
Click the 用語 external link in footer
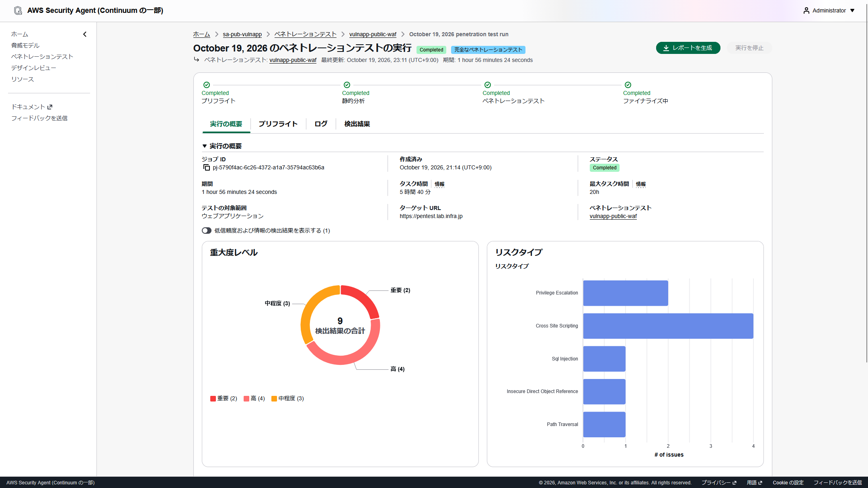pyautogui.click(x=754, y=482)
